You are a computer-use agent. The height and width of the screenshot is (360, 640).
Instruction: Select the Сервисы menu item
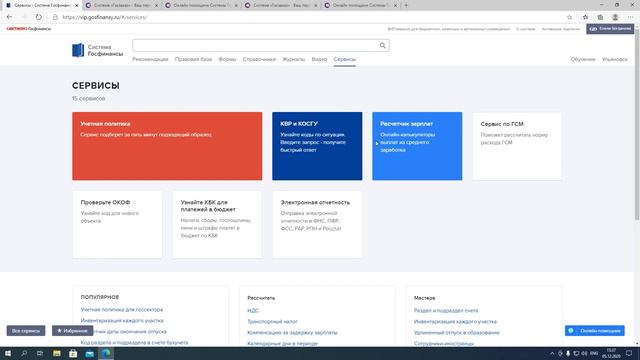[x=344, y=59]
